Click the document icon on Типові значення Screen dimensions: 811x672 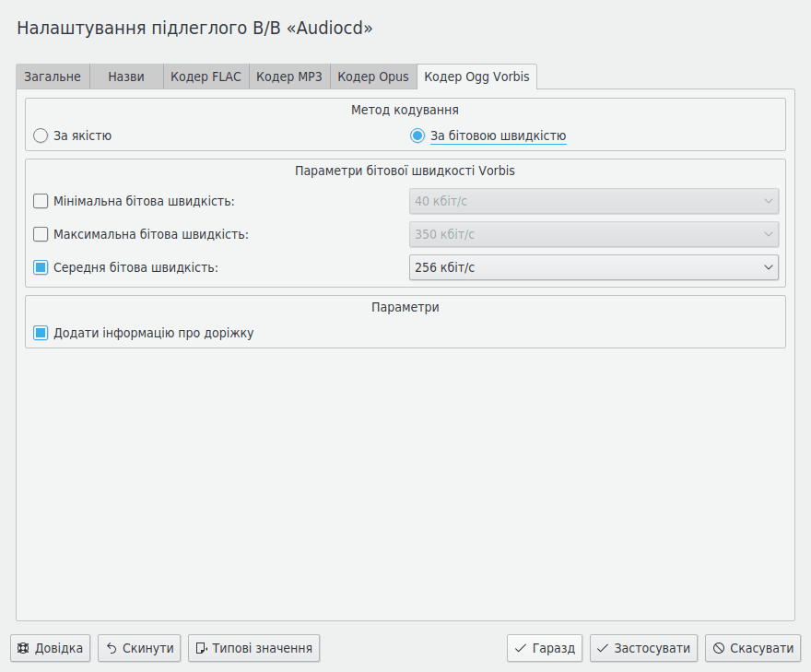(201, 648)
